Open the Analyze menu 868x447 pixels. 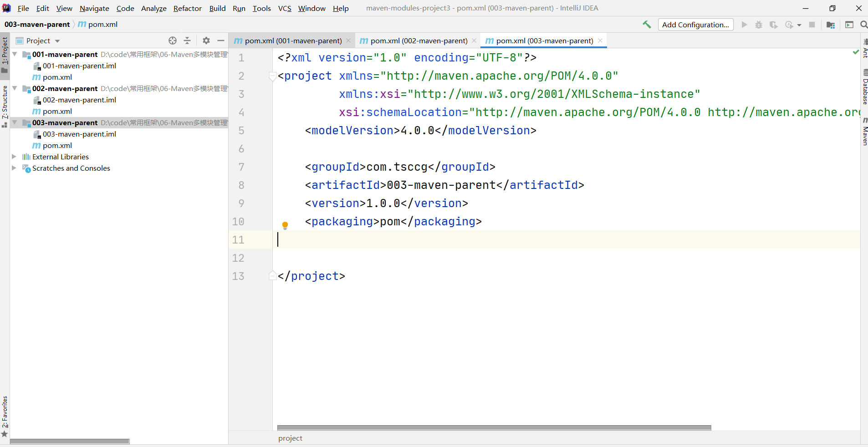point(154,8)
